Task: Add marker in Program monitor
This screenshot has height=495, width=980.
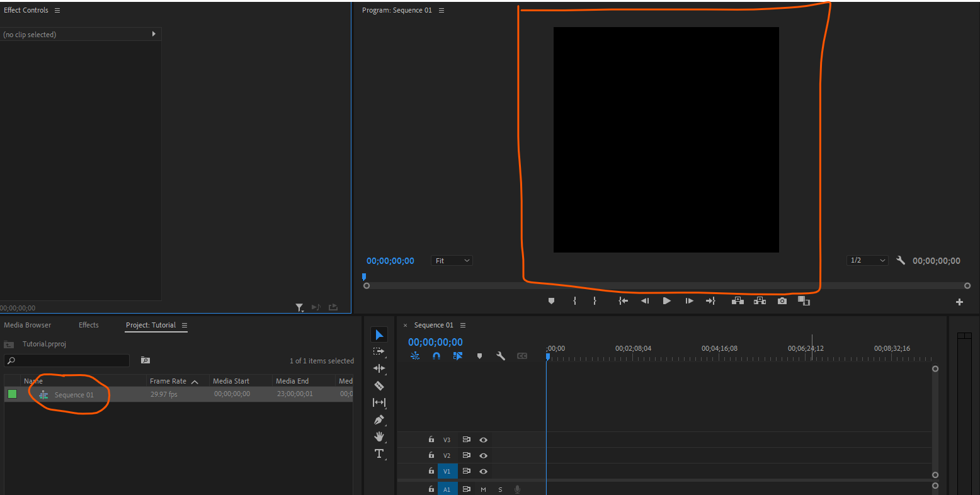Action: coord(551,301)
